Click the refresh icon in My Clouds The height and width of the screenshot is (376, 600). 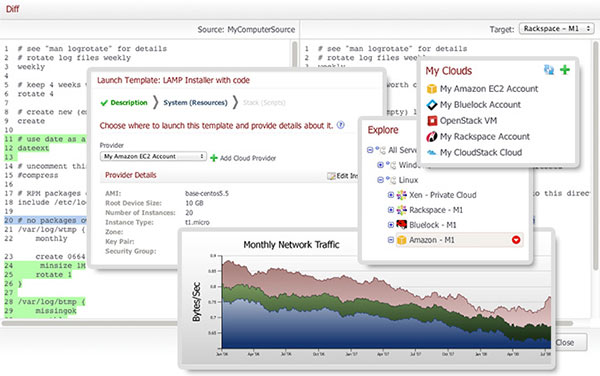pos(549,70)
